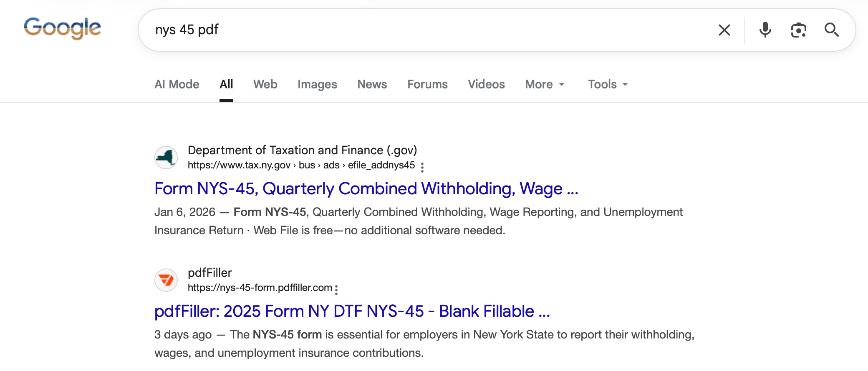This screenshot has height=371, width=868.
Task: Go to Forums results tab
Action: coord(427,85)
